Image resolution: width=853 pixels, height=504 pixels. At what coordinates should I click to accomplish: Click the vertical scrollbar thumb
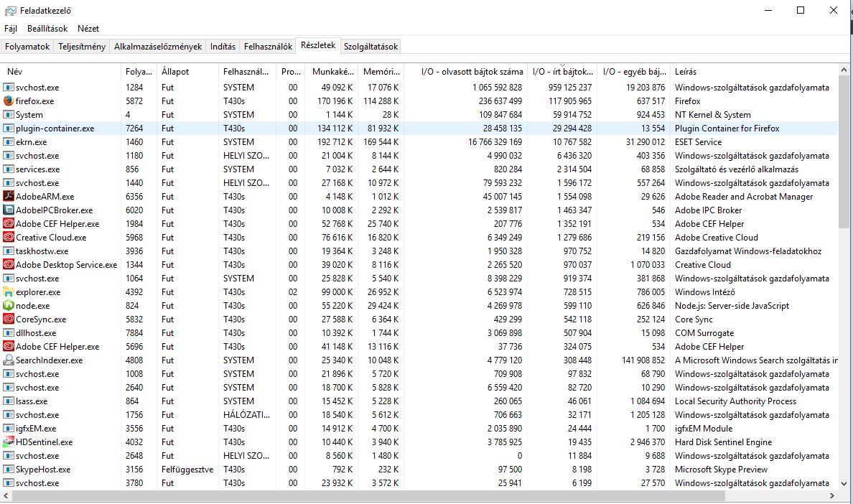pos(844,152)
